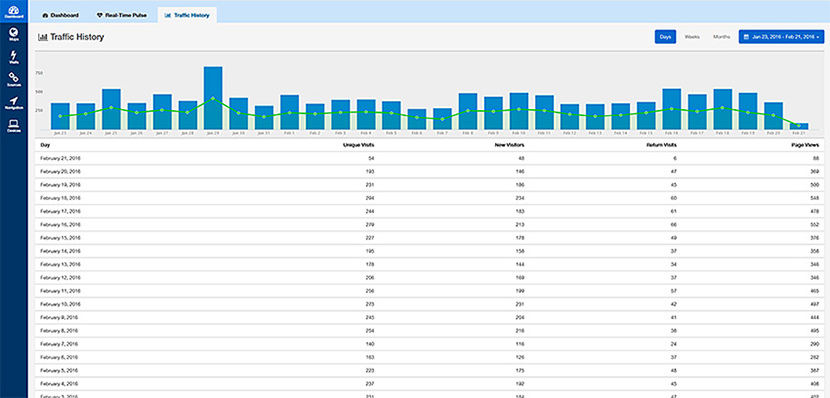The height and width of the screenshot is (398, 830).
Task: Click the Feb 7 bar in chart
Action: click(x=443, y=119)
